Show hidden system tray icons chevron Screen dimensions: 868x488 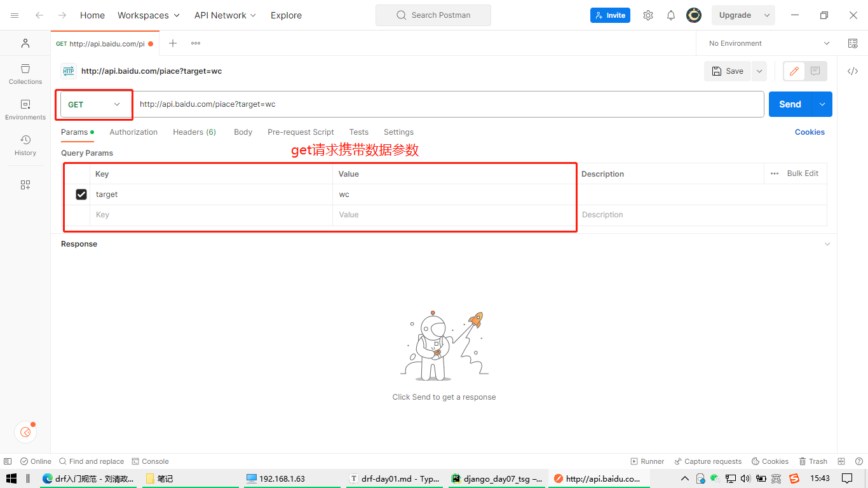tap(684, 478)
